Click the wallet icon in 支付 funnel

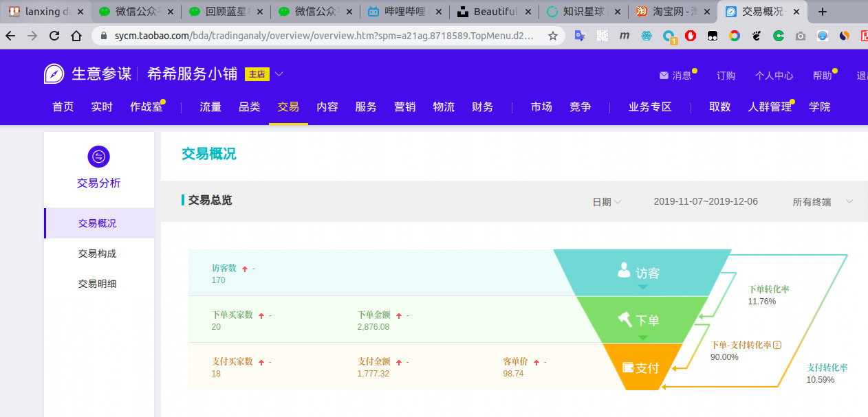tap(628, 367)
